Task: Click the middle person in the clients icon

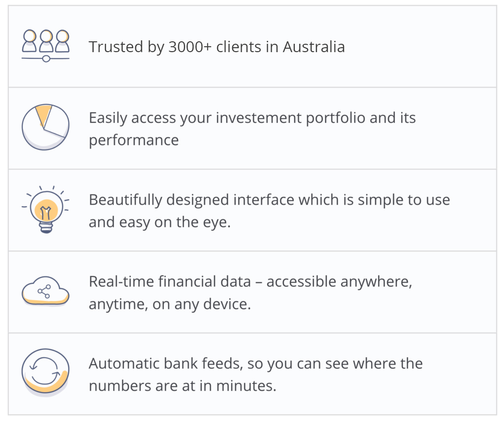Action: click(46, 40)
